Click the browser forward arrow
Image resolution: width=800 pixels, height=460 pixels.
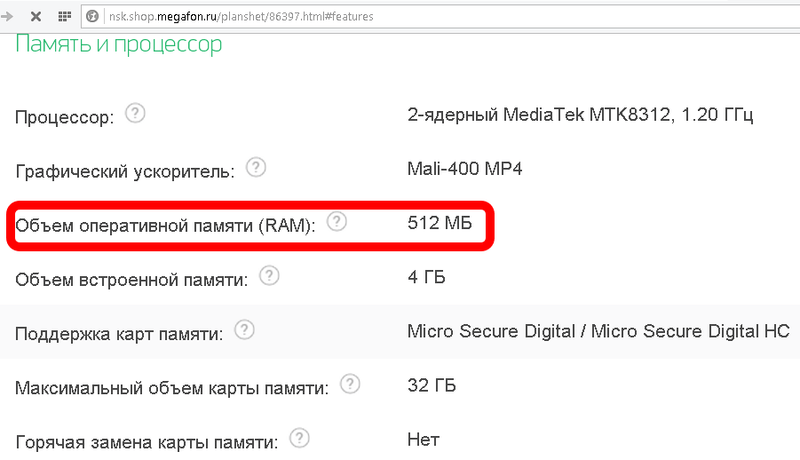pos(9,17)
